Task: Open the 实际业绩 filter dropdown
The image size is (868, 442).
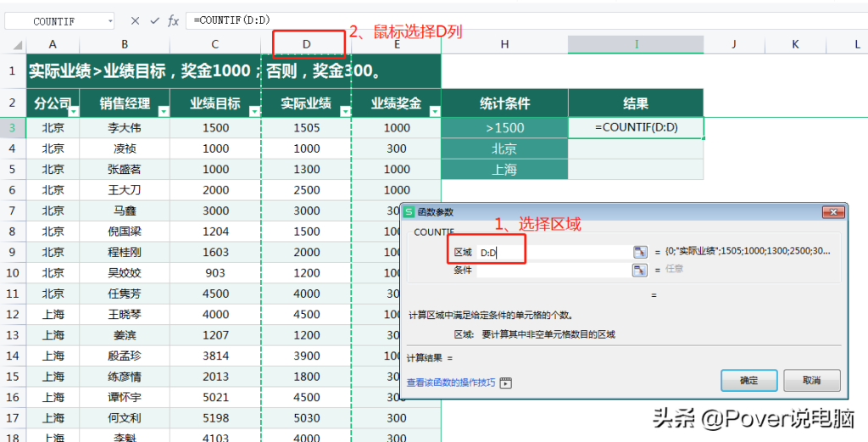Action: (x=344, y=111)
